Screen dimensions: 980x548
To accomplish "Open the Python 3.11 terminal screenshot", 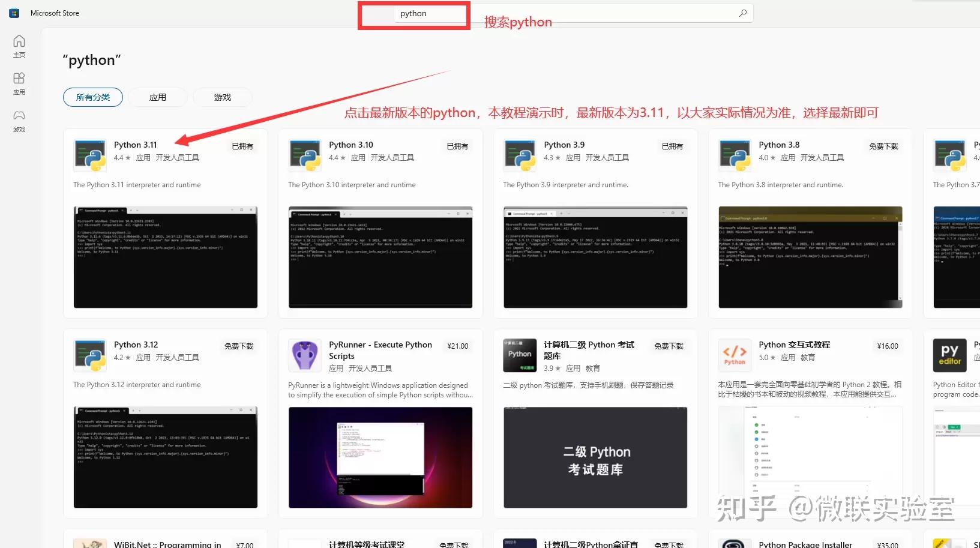I will point(166,257).
